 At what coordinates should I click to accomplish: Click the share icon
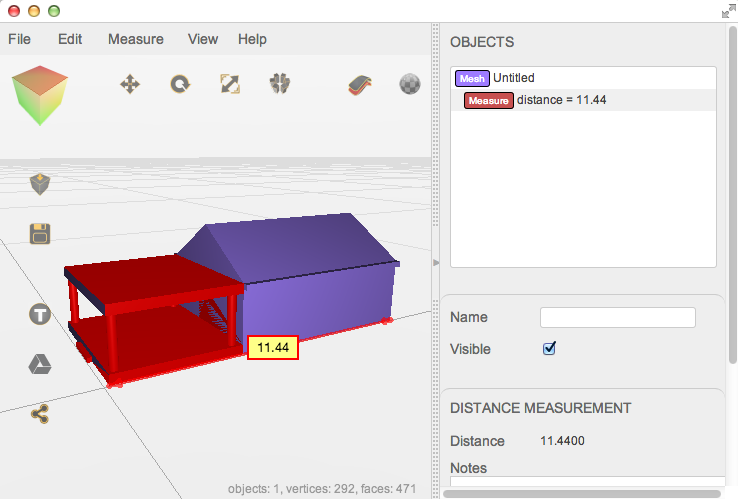point(40,414)
